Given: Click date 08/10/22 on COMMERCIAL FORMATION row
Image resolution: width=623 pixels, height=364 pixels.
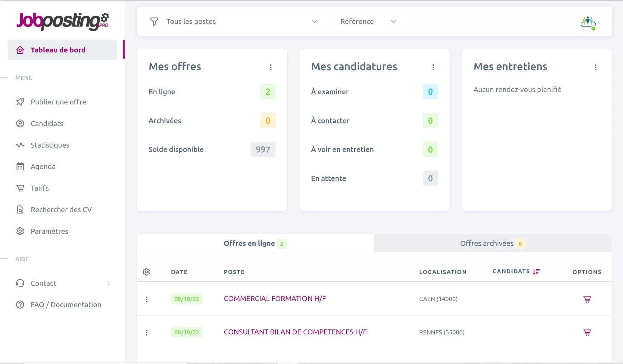Looking at the screenshot, I should 187,299.
